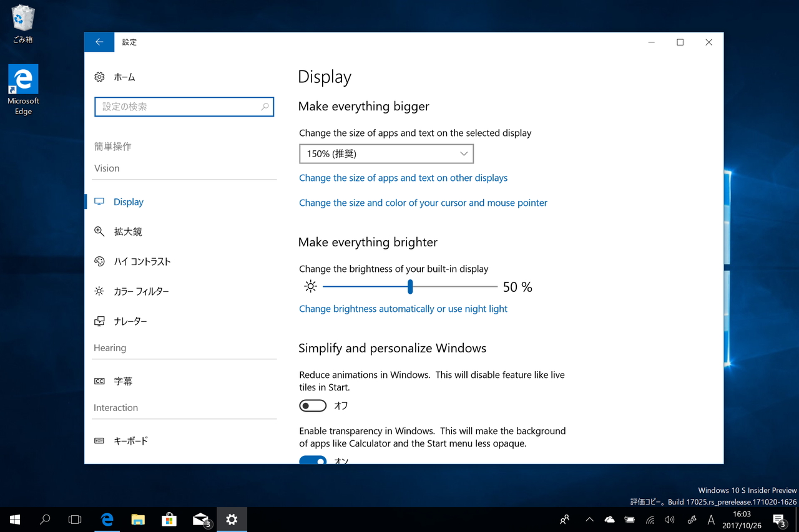Select ハイ コントラスト in the sidebar
This screenshot has width=799, height=532.
[x=142, y=261]
